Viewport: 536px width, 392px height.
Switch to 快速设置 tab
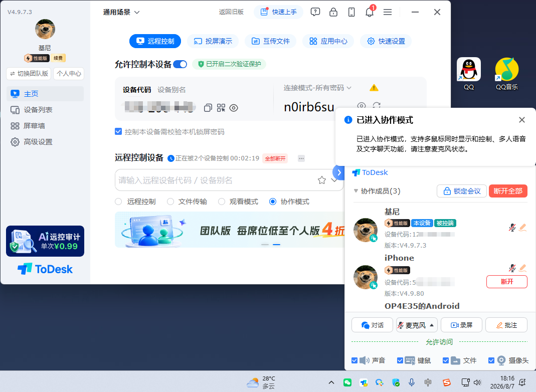click(386, 41)
